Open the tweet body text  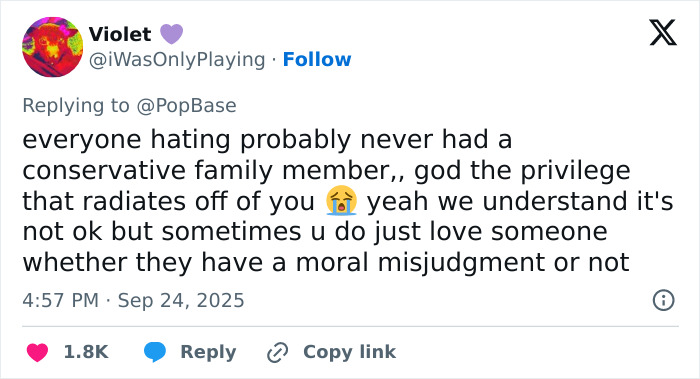348,201
